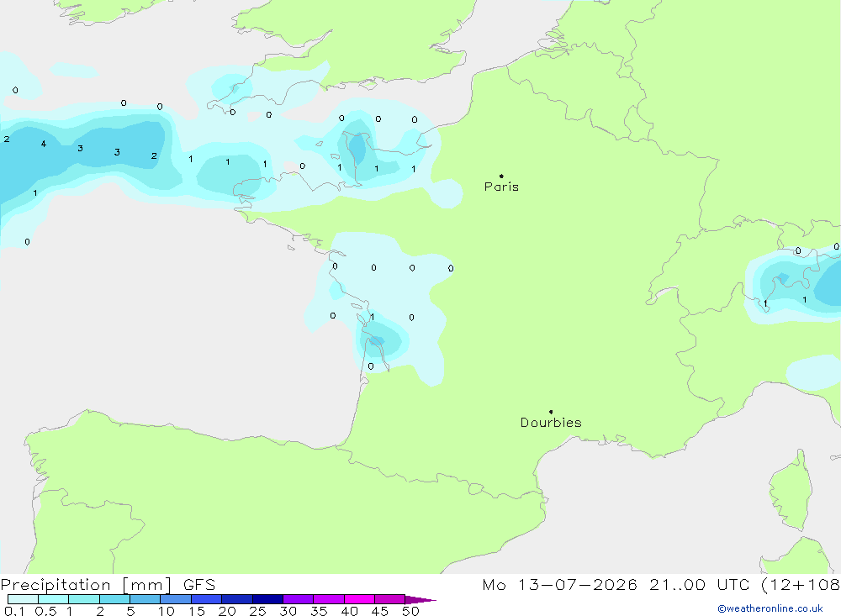
Task: Click the precipitation value '4' over the Atlantic
Action: [x=44, y=144]
